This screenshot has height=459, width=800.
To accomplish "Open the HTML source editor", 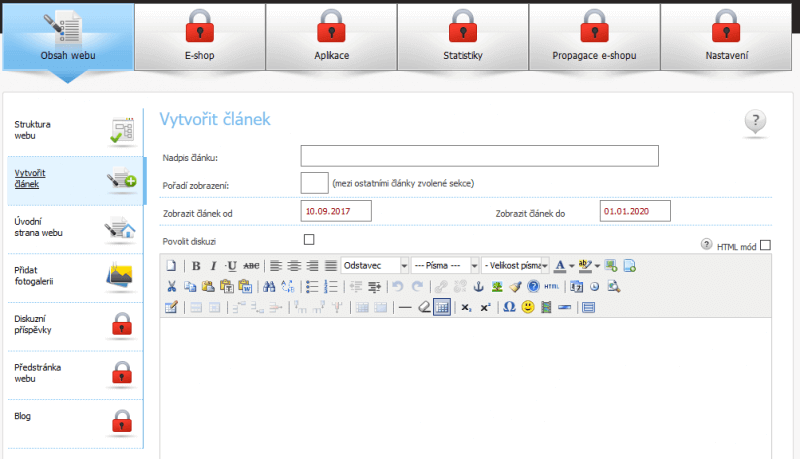I will tap(552, 287).
